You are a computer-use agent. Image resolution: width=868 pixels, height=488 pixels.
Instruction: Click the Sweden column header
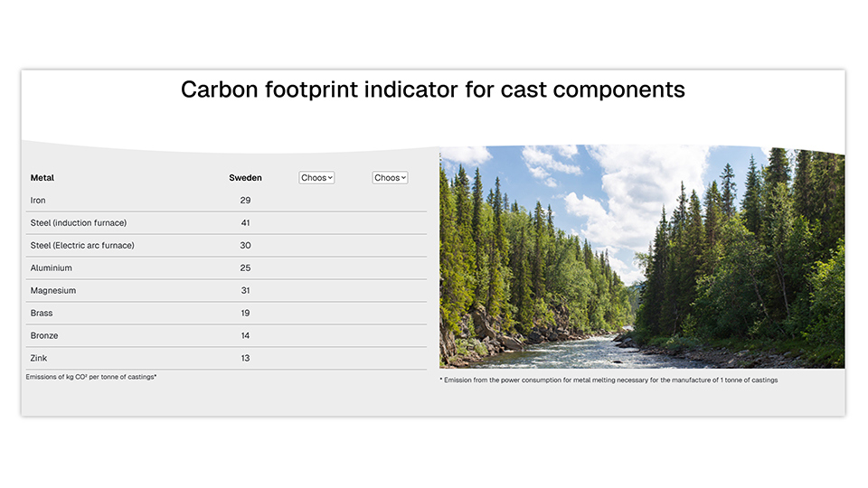245,178
